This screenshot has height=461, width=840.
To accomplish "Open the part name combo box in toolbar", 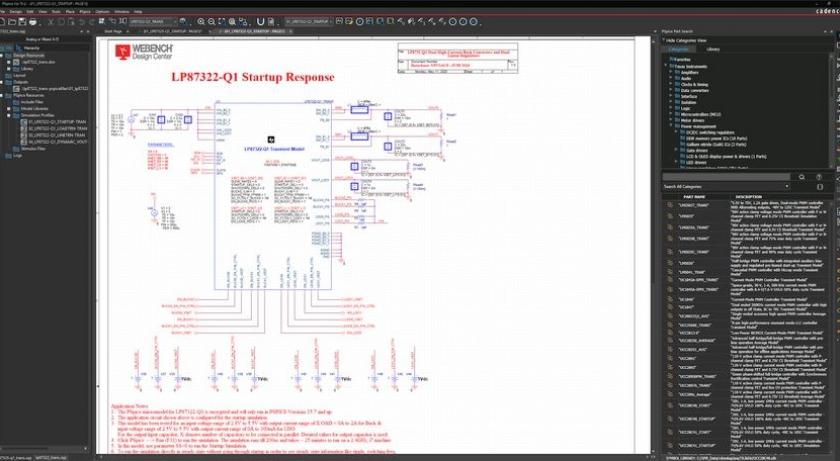I will pos(153,21).
